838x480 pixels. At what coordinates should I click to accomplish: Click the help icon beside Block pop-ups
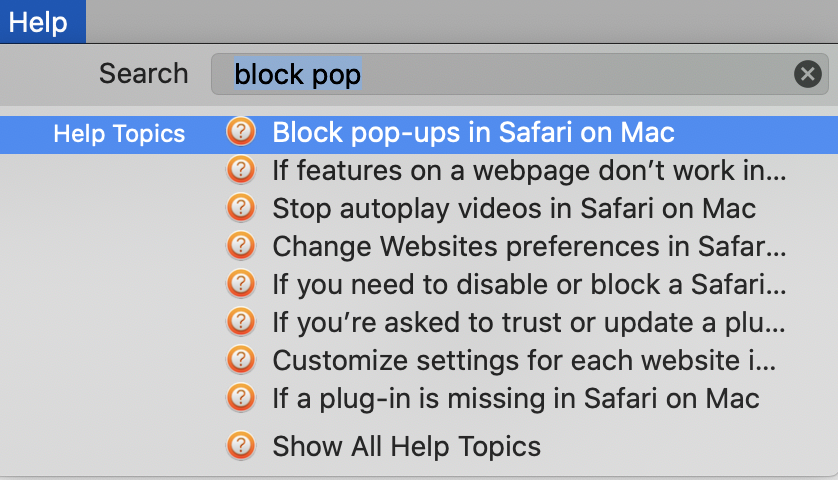point(241,132)
